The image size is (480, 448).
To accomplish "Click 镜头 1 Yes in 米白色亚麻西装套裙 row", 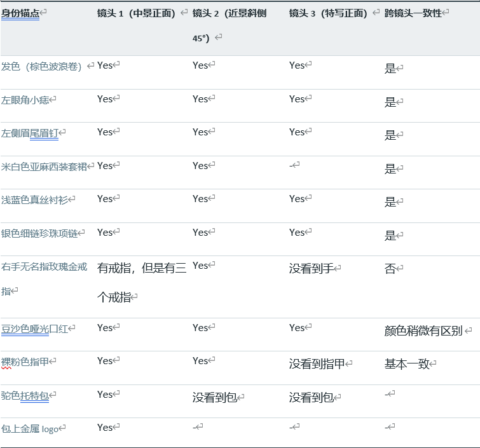I will pos(105,166).
